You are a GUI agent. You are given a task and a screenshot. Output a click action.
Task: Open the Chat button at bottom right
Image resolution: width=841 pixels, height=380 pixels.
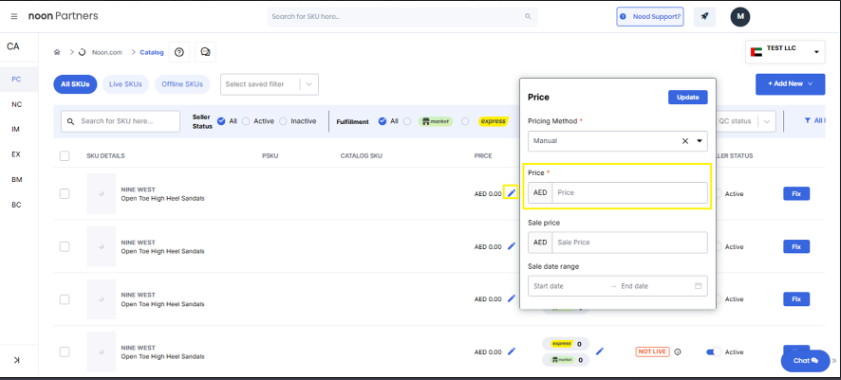click(x=806, y=361)
